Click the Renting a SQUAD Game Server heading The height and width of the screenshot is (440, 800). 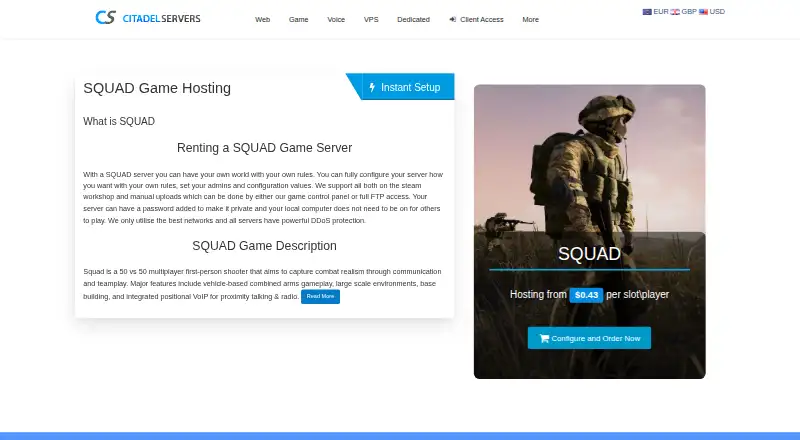(264, 148)
